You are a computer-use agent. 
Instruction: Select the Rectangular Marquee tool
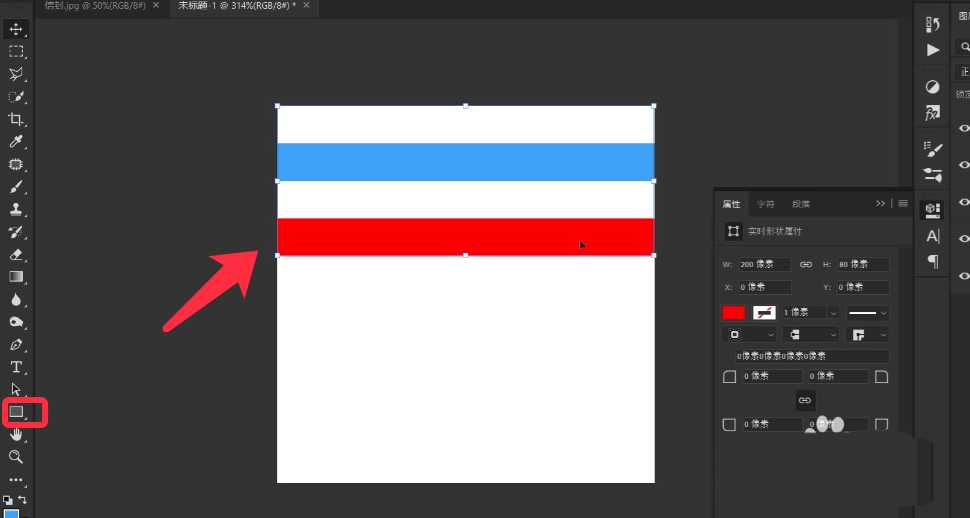coord(16,51)
